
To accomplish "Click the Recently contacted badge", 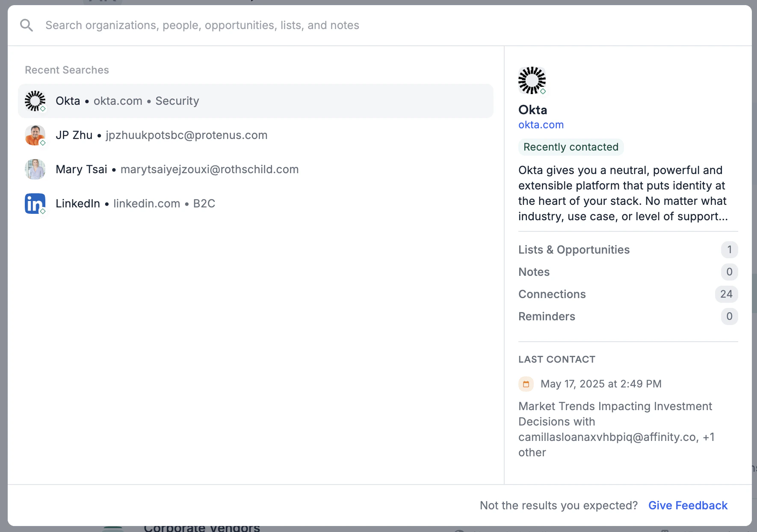I will click(571, 147).
